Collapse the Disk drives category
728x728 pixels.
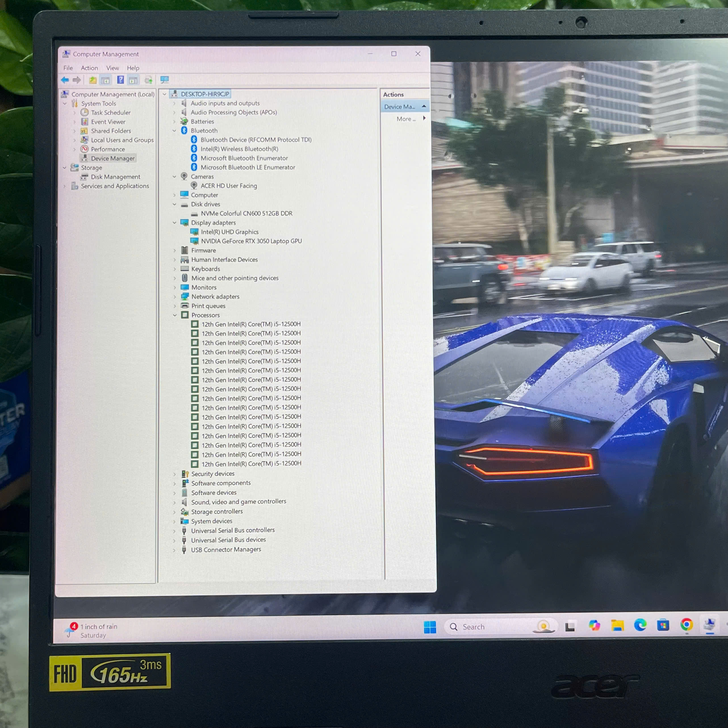pyautogui.click(x=174, y=204)
